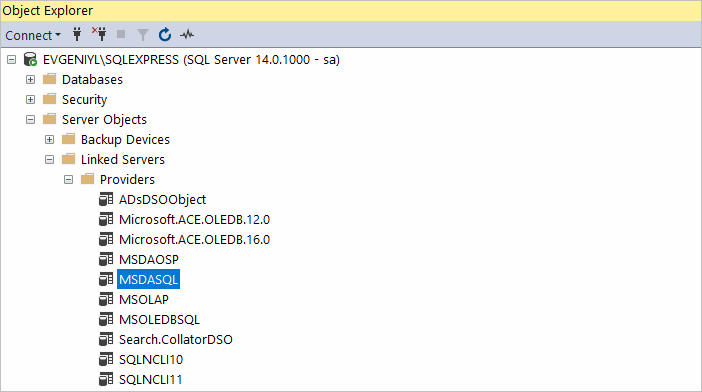The width and height of the screenshot is (702, 392).
Task: Select the MSOLEDBSQL provider
Action: coord(159,320)
